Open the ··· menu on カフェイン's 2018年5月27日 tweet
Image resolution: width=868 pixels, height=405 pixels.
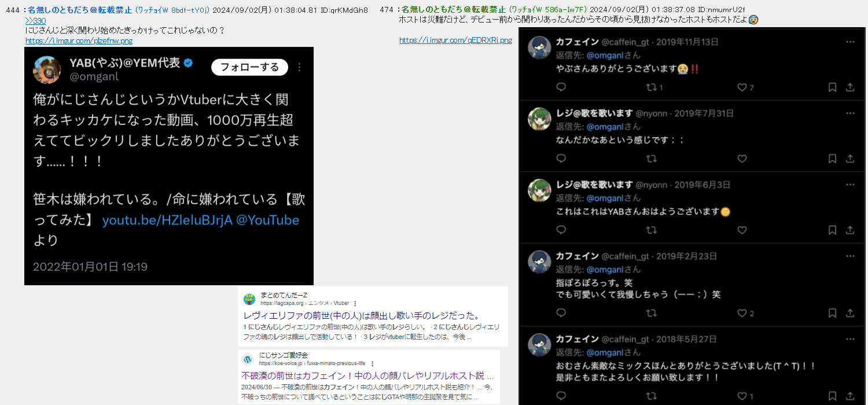(850, 338)
